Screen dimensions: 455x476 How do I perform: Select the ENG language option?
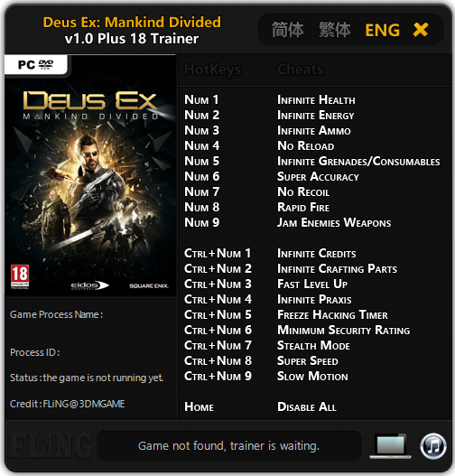click(x=383, y=30)
